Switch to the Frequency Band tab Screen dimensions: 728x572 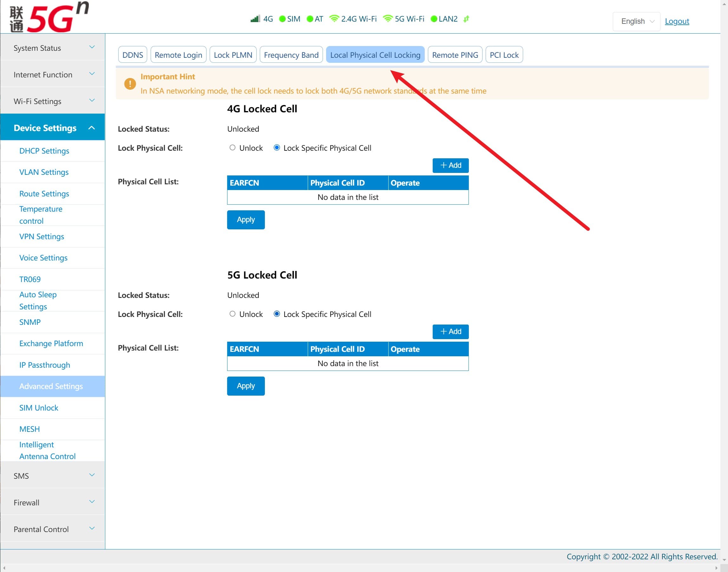tap(291, 55)
